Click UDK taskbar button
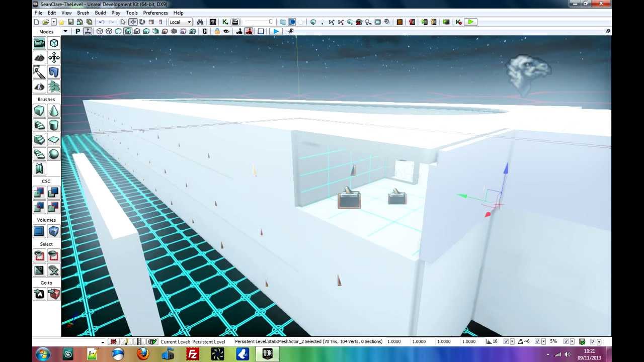This screenshot has height=362, width=644. click(x=267, y=354)
